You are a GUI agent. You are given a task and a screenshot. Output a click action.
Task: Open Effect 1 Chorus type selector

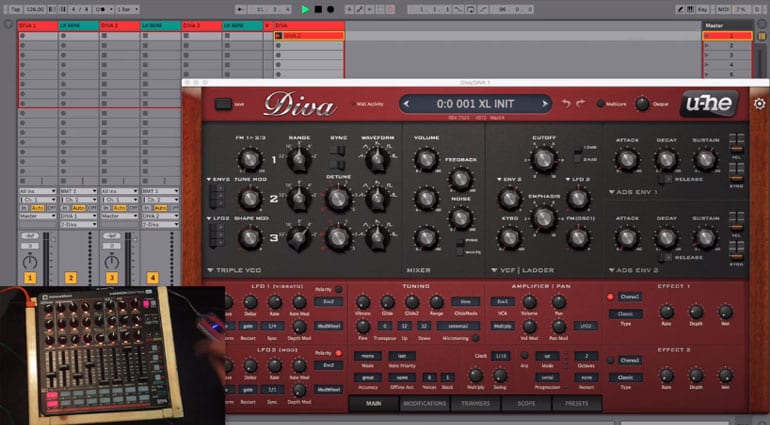click(x=630, y=297)
